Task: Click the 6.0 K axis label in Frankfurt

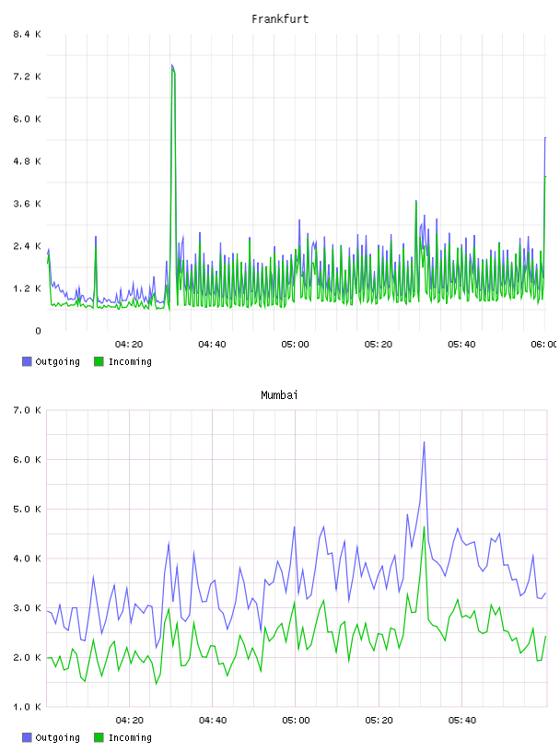Action: (28, 119)
